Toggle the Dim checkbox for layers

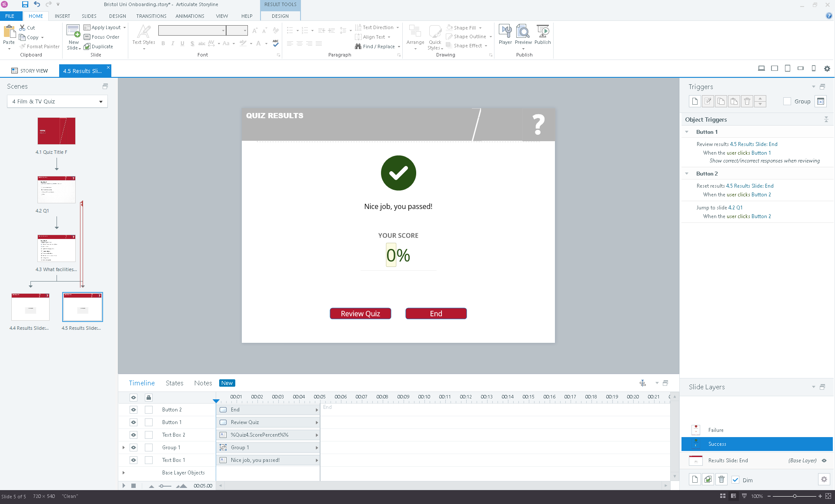(x=735, y=480)
